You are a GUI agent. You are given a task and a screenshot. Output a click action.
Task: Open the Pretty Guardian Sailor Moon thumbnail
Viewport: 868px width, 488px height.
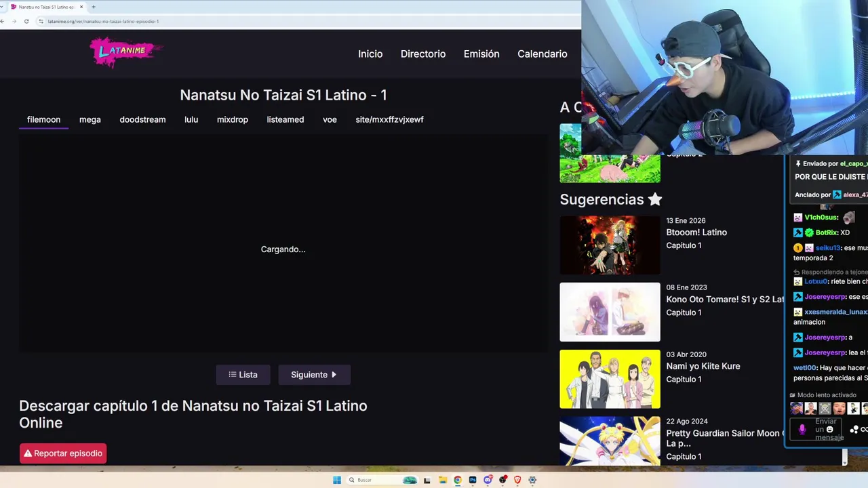[x=610, y=441]
